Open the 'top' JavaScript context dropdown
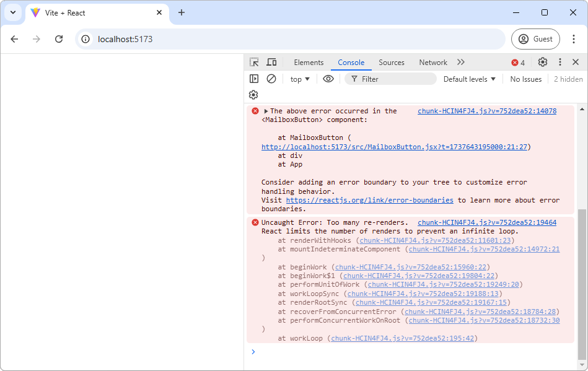The width and height of the screenshot is (588, 371). coord(300,79)
